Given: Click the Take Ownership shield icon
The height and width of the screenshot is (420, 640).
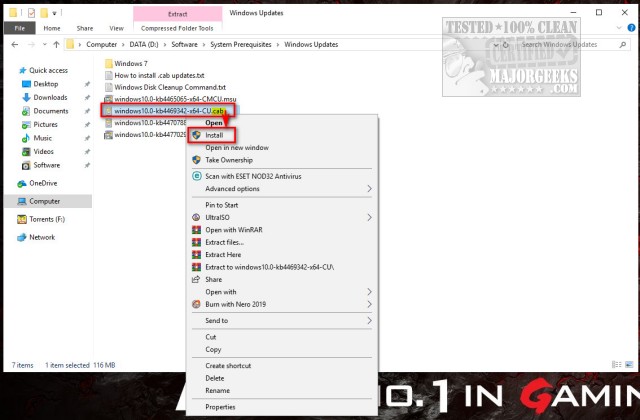Looking at the screenshot, I should point(196,160).
